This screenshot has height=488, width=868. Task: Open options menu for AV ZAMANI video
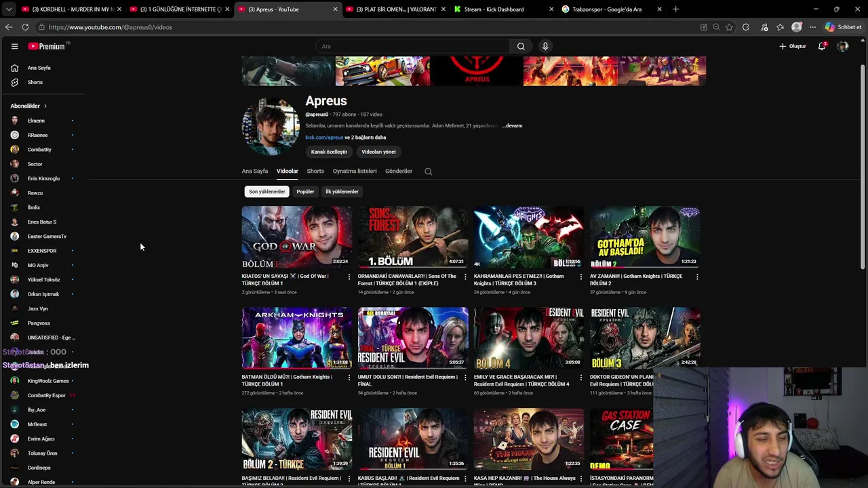(697, 277)
